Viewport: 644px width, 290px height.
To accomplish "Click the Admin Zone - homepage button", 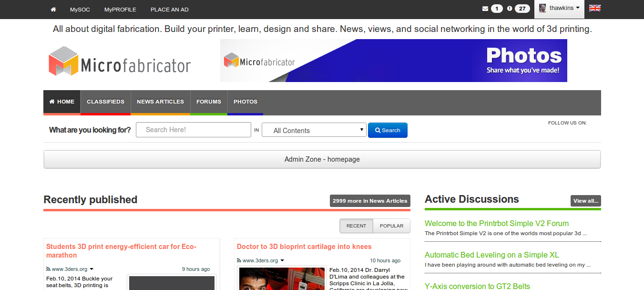I will [322, 159].
